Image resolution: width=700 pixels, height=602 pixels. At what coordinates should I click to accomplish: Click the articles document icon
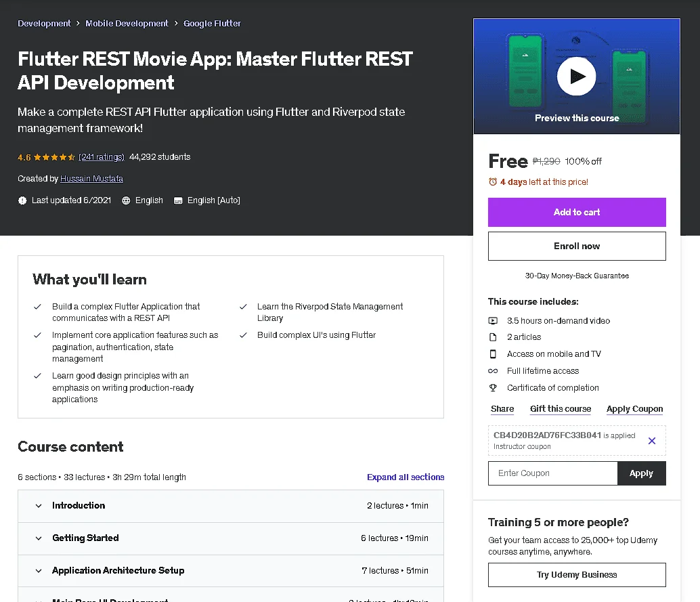point(493,337)
